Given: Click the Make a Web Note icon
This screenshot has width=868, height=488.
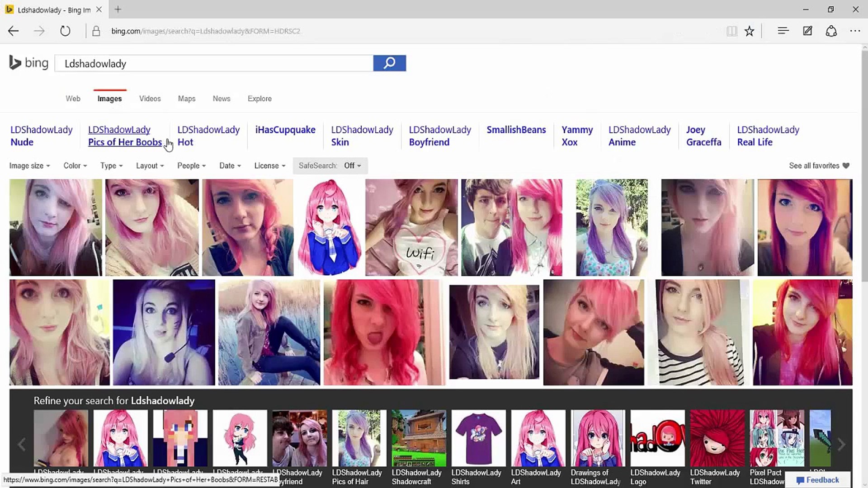Looking at the screenshot, I should click(x=807, y=31).
